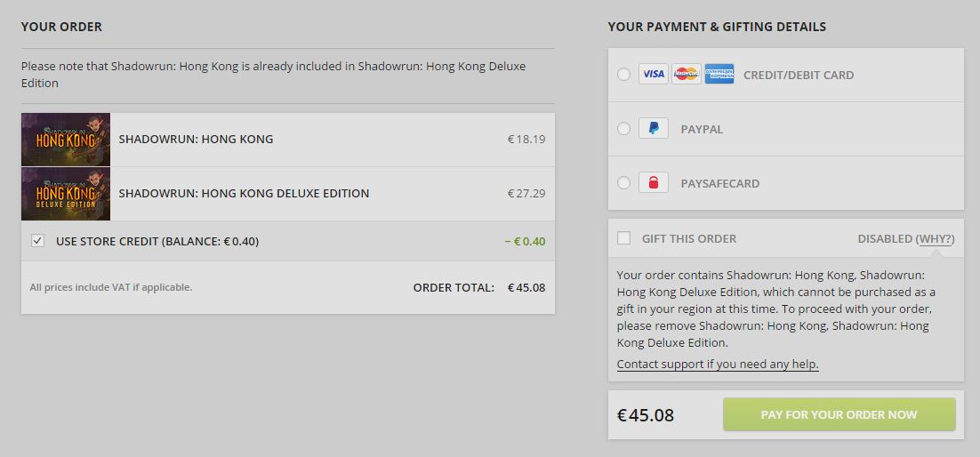
Task: Click Pay For Your Order Now button
Action: 839,414
